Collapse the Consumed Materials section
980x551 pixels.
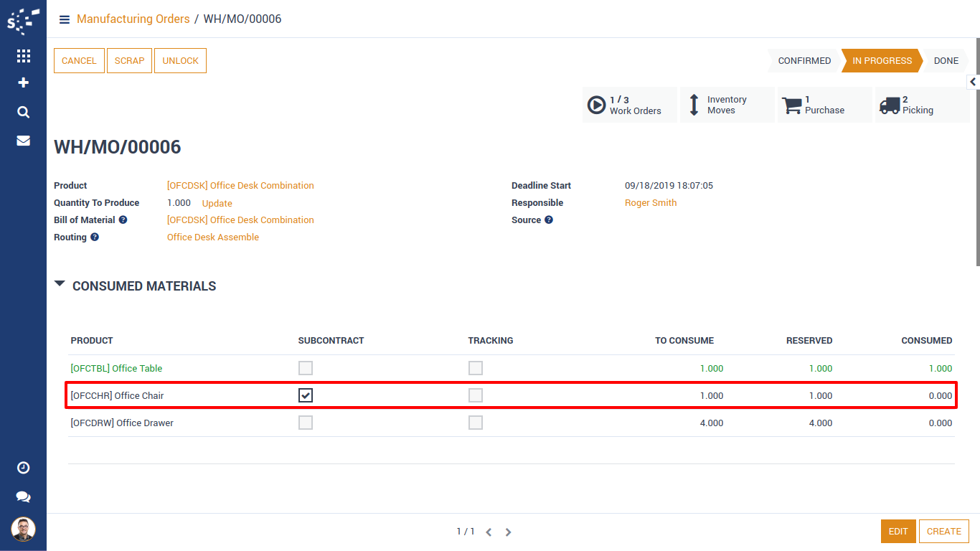point(60,285)
